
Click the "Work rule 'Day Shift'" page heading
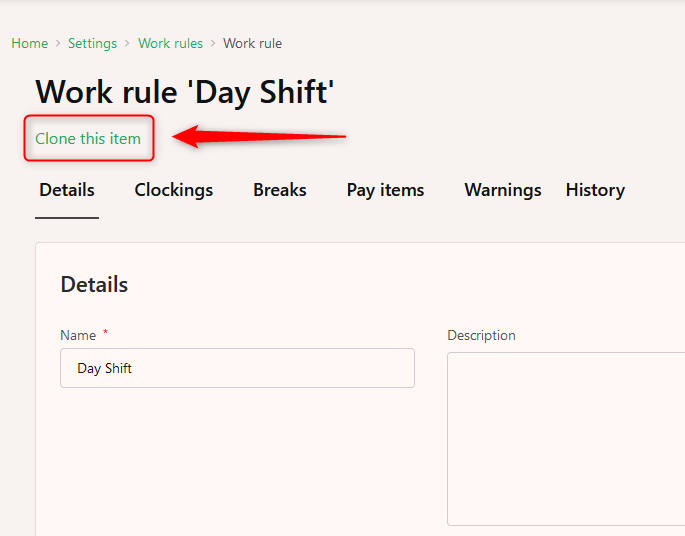[x=185, y=92]
